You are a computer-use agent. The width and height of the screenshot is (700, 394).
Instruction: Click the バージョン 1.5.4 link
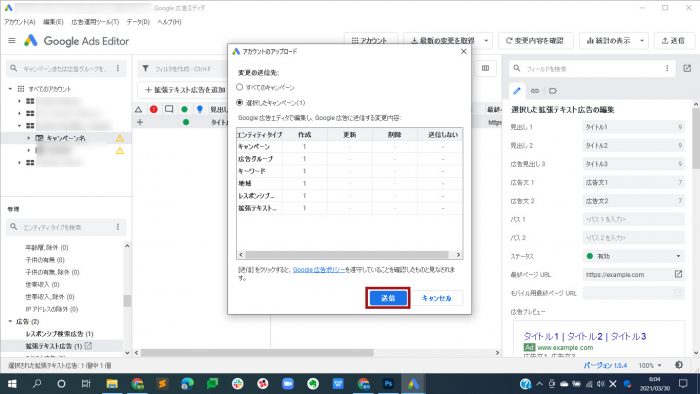point(605,365)
